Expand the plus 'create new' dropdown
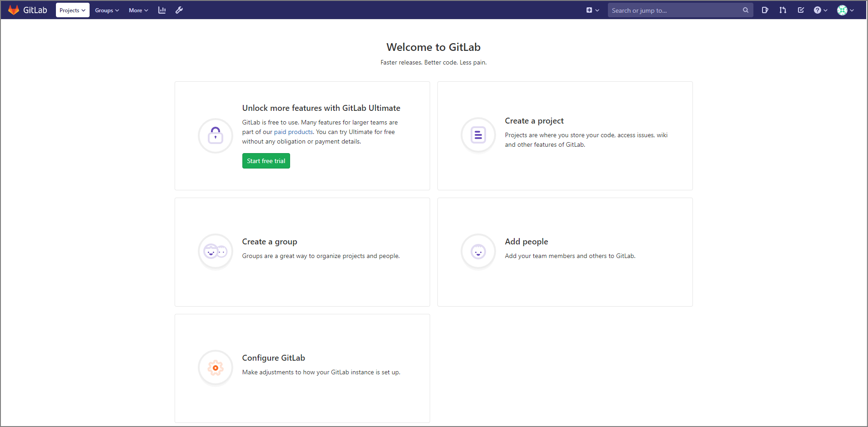The width and height of the screenshot is (868, 427). (x=592, y=10)
